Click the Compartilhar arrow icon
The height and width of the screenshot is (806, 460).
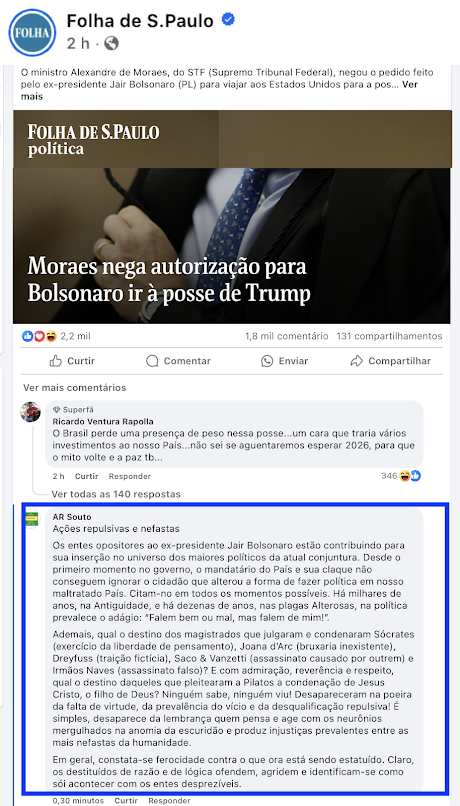[357, 361]
